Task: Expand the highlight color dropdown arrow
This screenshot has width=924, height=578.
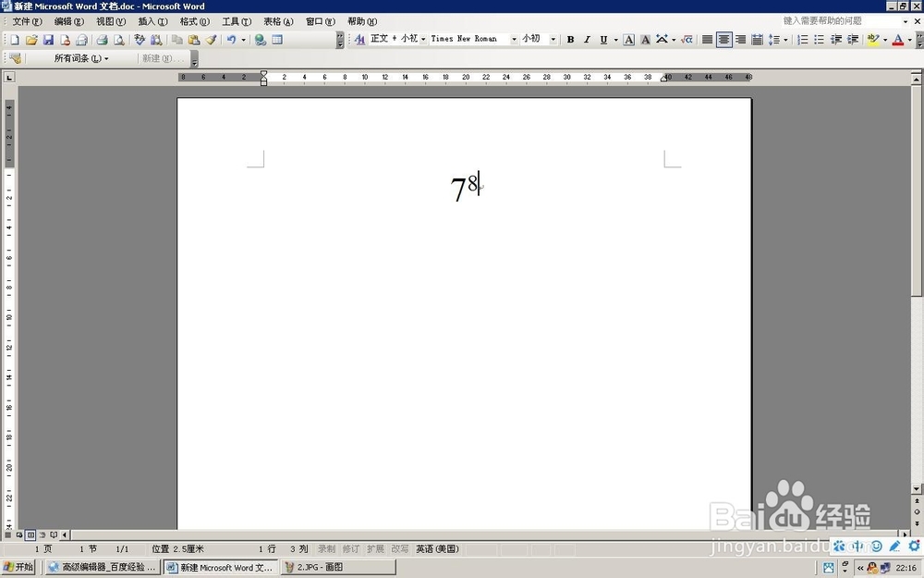Action: coord(885,40)
